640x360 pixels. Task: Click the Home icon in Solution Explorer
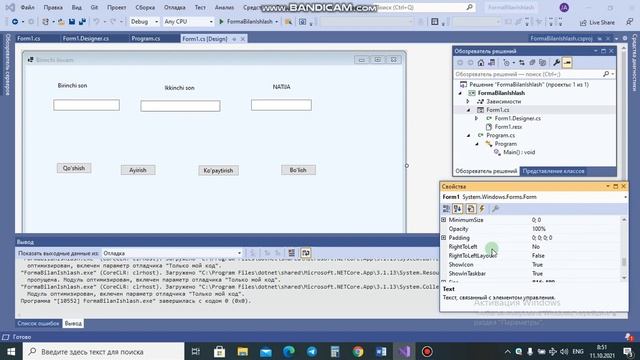[x=481, y=63]
